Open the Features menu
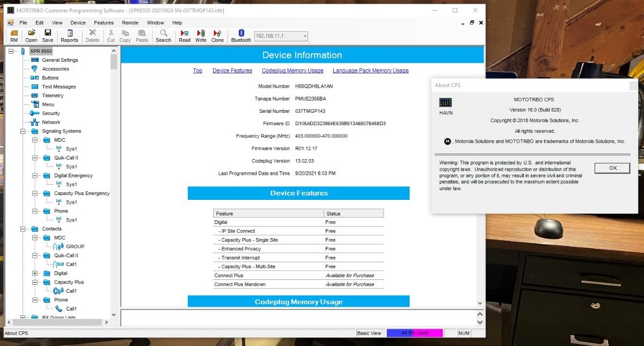 (x=104, y=23)
